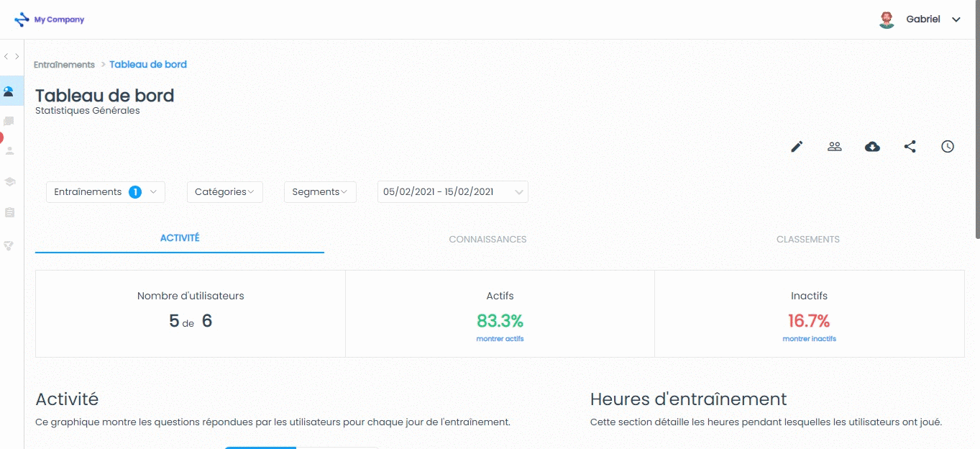Open the graduation cap sidebar icon
The height and width of the screenshot is (449, 980).
click(x=10, y=182)
